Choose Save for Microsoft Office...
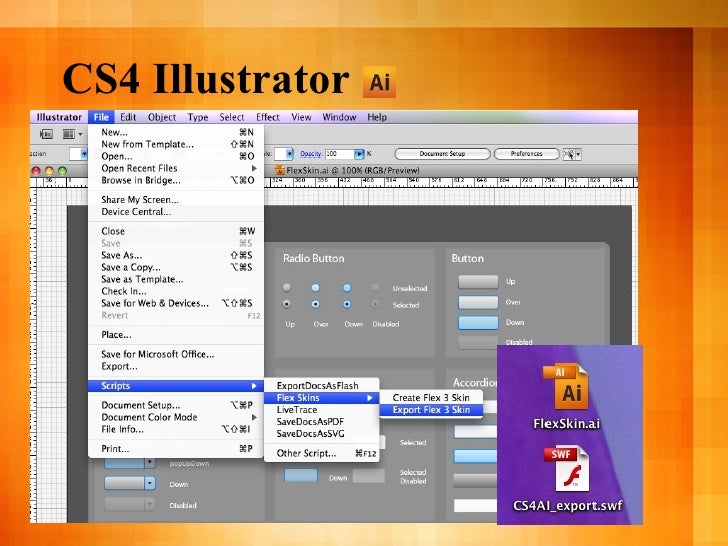The height and width of the screenshot is (546, 728). coord(176,354)
